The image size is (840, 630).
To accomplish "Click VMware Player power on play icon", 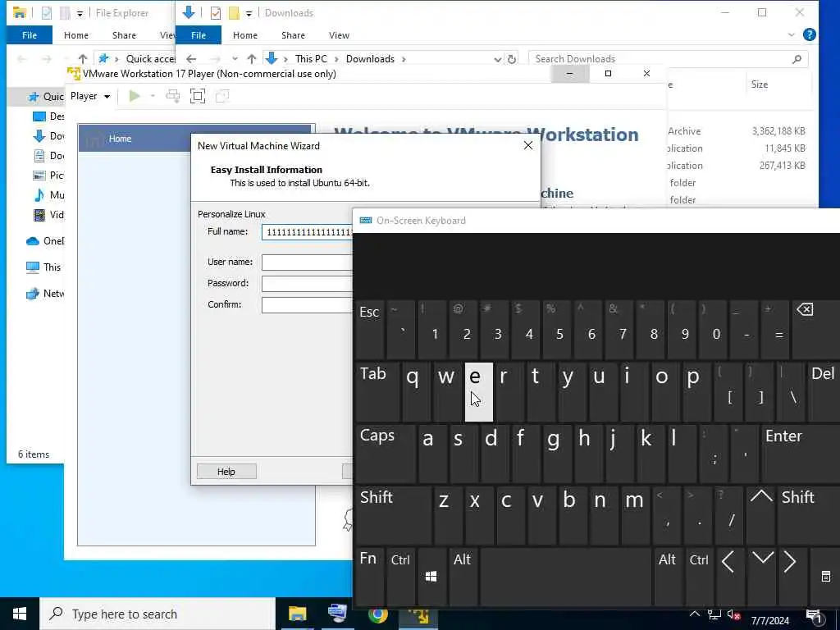I will (x=135, y=96).
